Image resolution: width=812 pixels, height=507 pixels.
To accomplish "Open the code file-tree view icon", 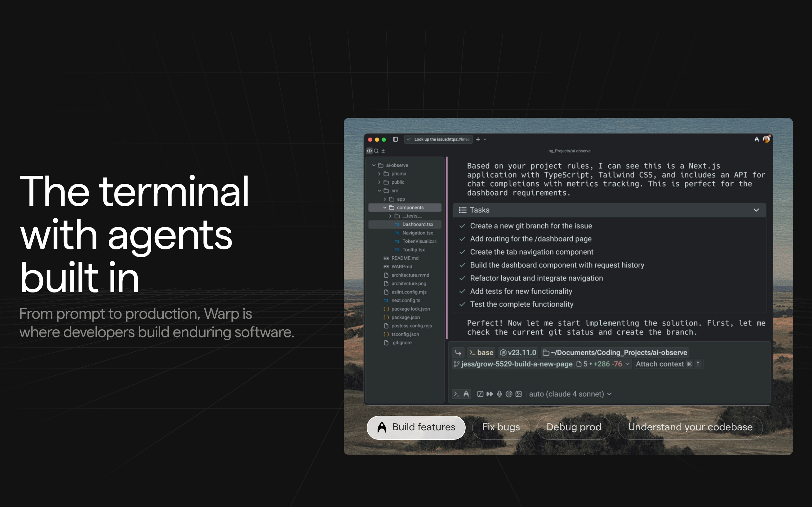I will coord(370,151).
